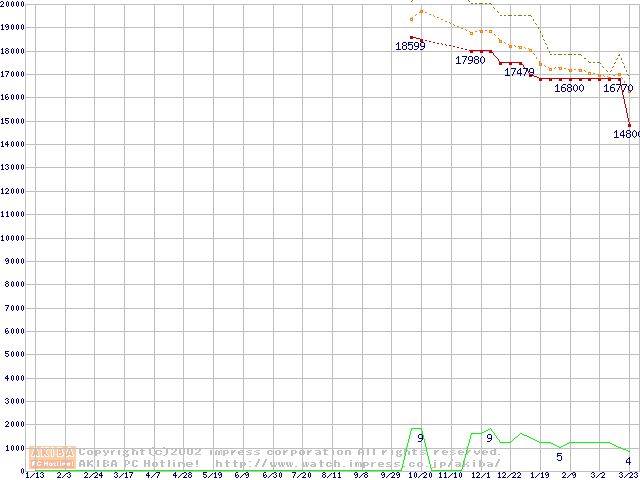Click the red data marker at 14800

point(630,125)
